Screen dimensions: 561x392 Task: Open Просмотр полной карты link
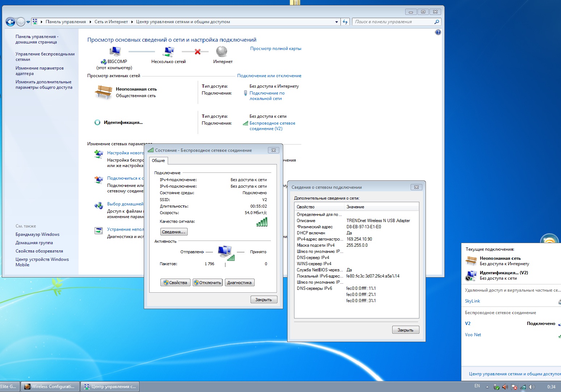pyautogui.click(x=276, y=49)
